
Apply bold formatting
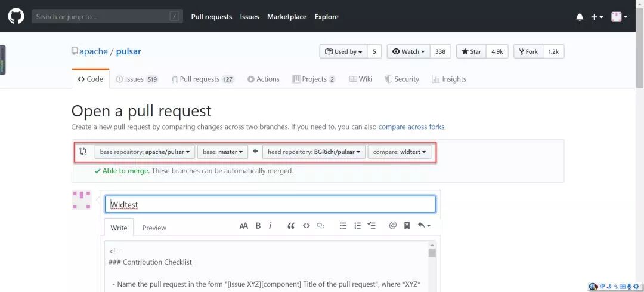[258, 225]
